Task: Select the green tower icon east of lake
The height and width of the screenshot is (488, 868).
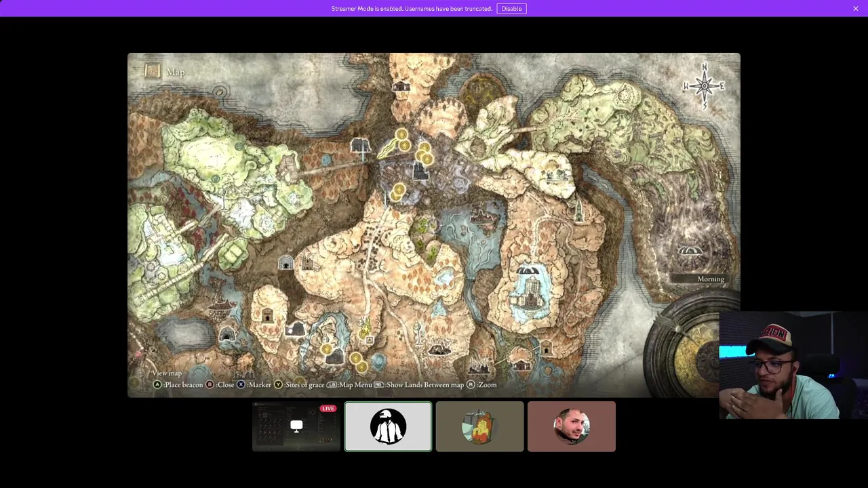Action: click(578, 211)
